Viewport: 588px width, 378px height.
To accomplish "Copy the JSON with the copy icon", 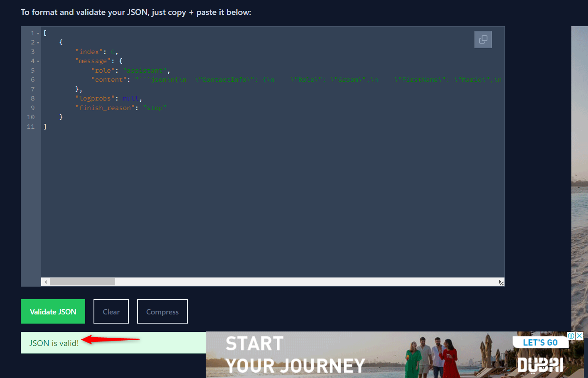I will coord(483,39).
